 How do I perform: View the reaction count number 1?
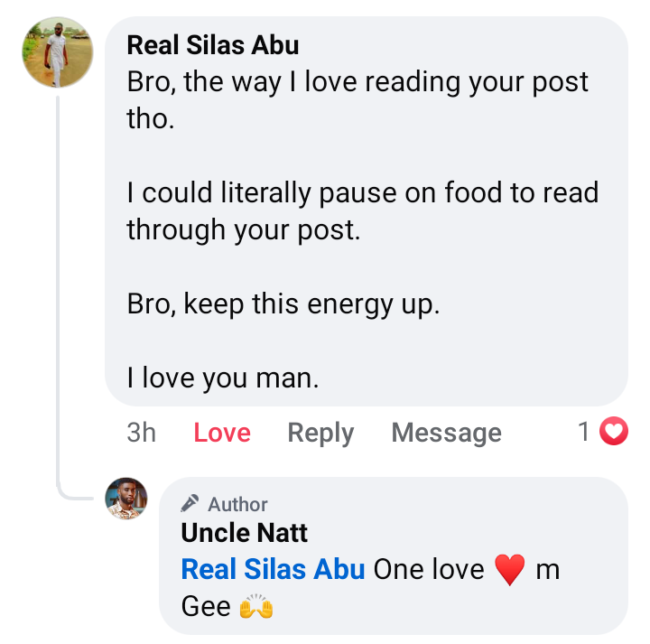pyautogui.click(x=585, y=433)
